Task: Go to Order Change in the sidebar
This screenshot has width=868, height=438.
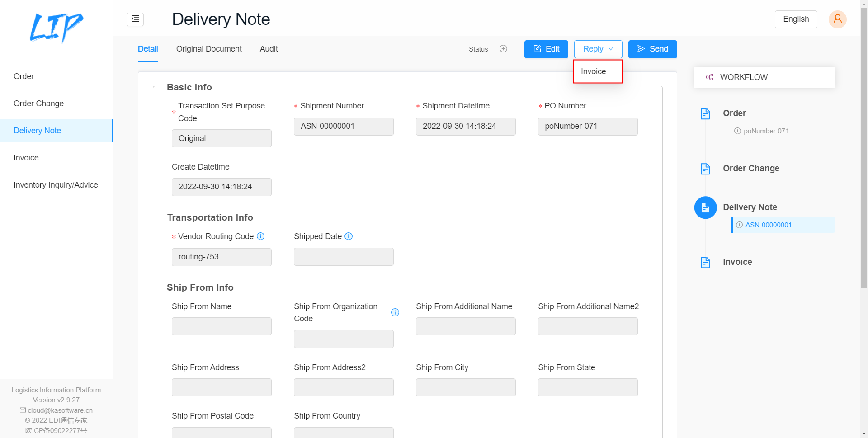Action: 56,104
